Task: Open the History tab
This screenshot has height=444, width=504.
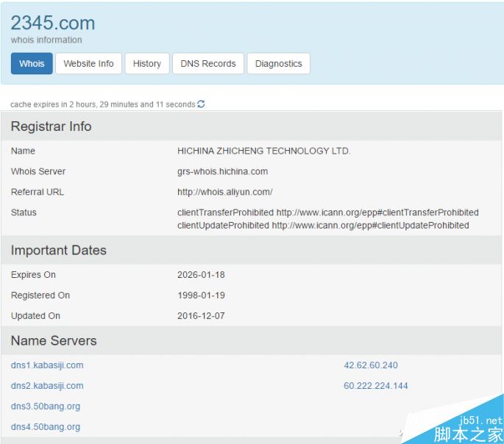Action: (147, 64)
